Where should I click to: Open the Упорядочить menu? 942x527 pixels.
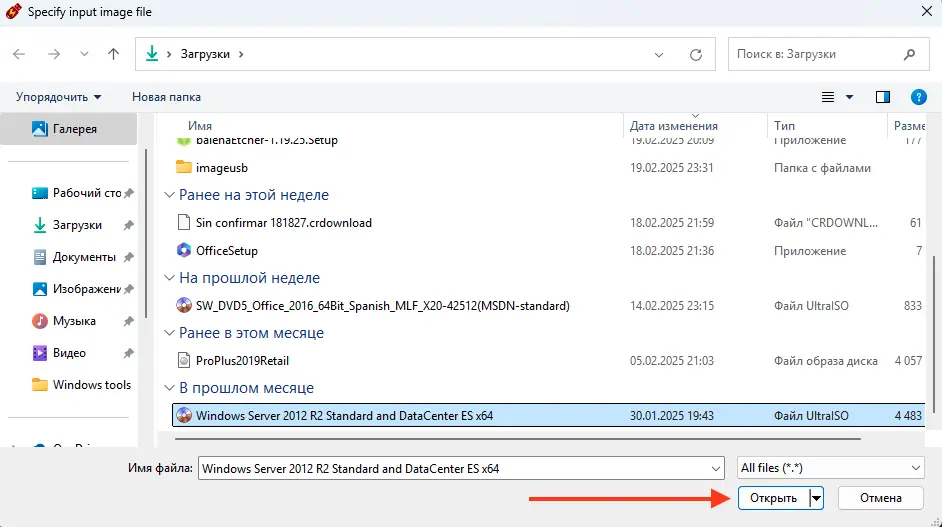(x=58, y=97)
